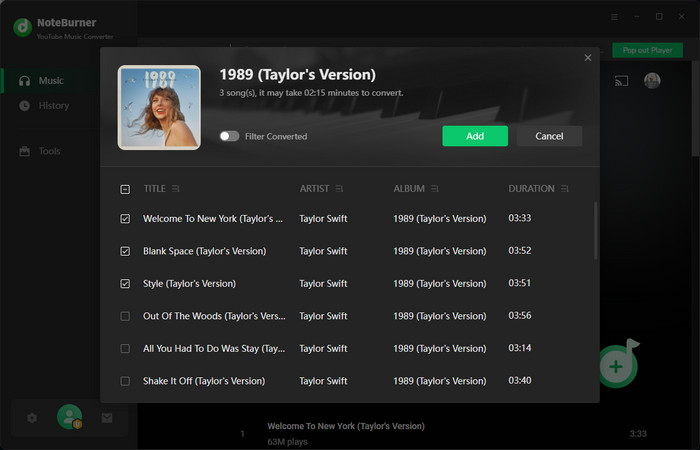Image resolution: width=700 pixels, height=450 pixels.
Task: Toggle the select all header checkbox
Action: [125, 189]
